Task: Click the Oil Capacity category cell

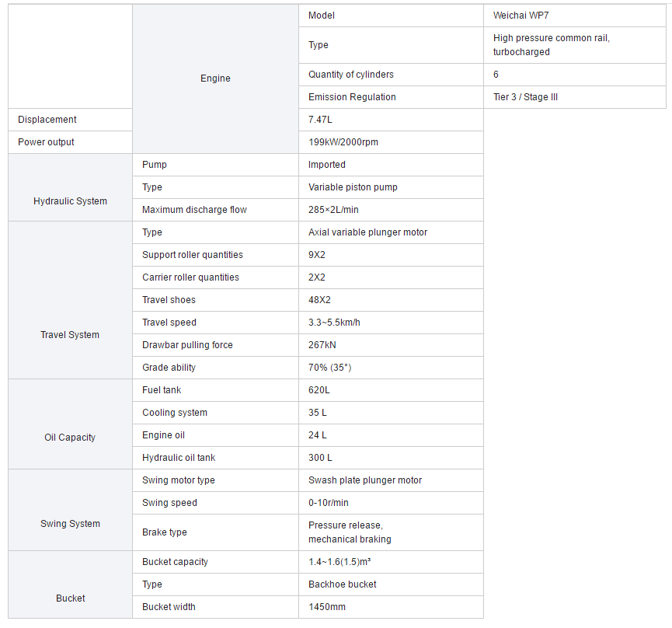Action: [x=70, y=438]
